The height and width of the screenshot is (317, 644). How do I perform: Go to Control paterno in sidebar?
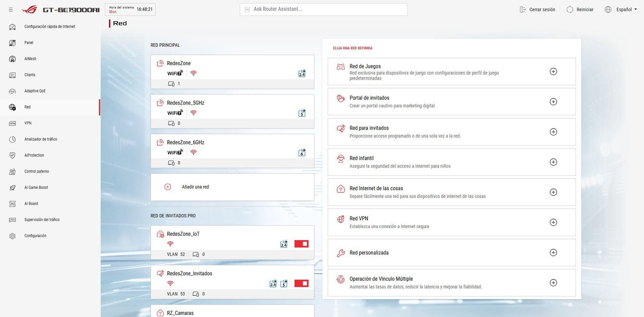(x=37, y=171)
